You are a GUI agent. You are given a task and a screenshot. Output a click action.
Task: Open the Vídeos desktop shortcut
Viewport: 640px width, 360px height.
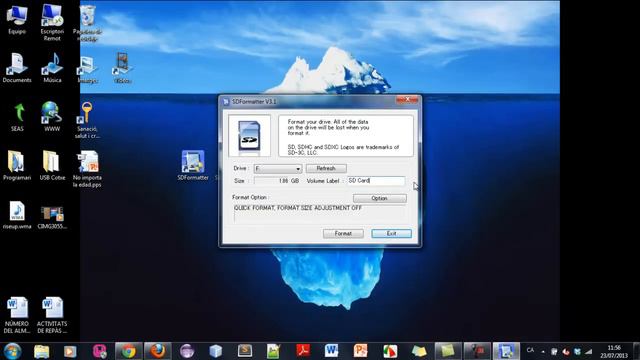tap(122, 68)
